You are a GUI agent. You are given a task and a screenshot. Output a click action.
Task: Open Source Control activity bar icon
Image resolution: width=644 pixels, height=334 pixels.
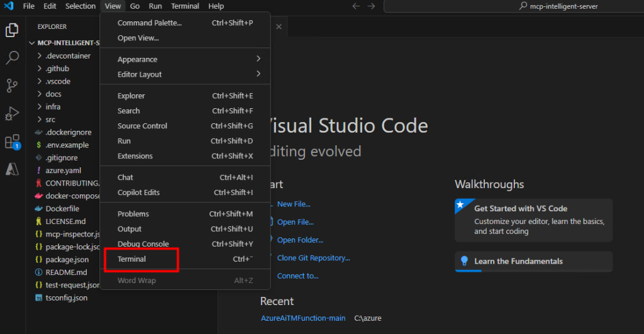12,86
